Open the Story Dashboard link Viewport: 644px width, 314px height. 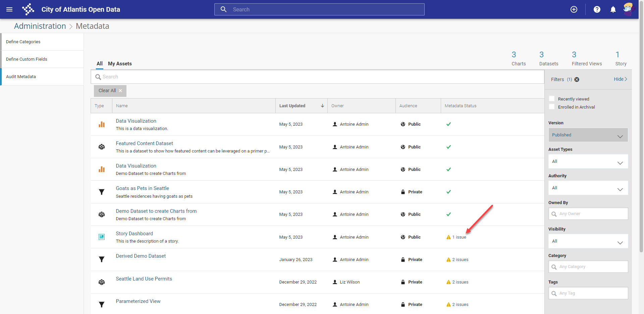click(134, 234)
